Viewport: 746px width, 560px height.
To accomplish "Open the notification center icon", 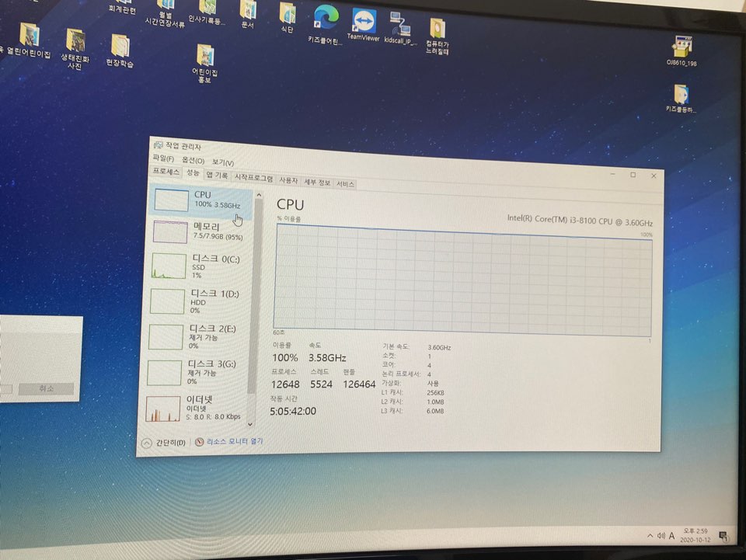I will [723, 537].
